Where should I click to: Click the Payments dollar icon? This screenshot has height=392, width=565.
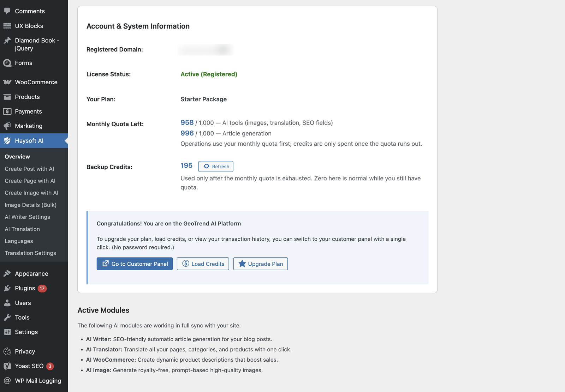point(7,111)
